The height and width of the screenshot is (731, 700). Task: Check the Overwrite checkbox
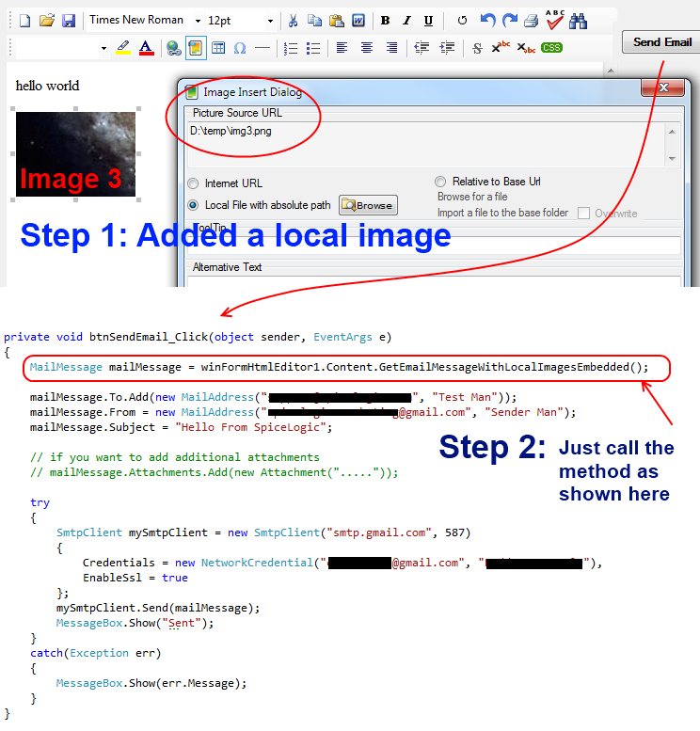point(583,213)
